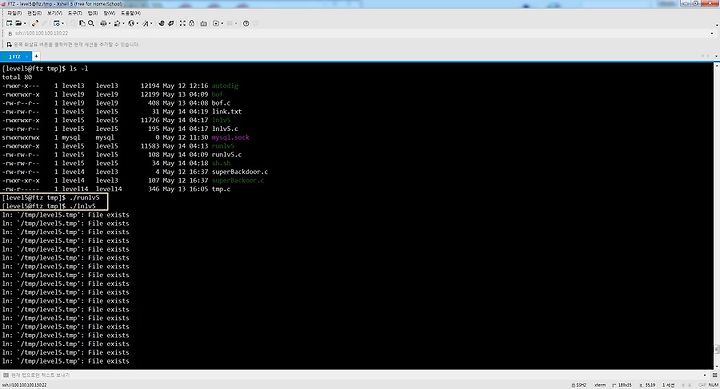This screenshot has height=389, width=720.
Task: Click the Open Session folder icon
Action: click(x=18, y=23)
